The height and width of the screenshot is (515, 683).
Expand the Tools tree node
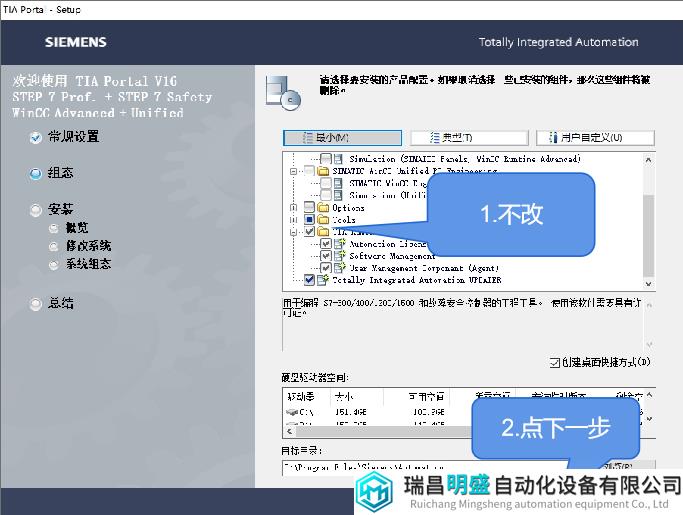click(294, 220)
